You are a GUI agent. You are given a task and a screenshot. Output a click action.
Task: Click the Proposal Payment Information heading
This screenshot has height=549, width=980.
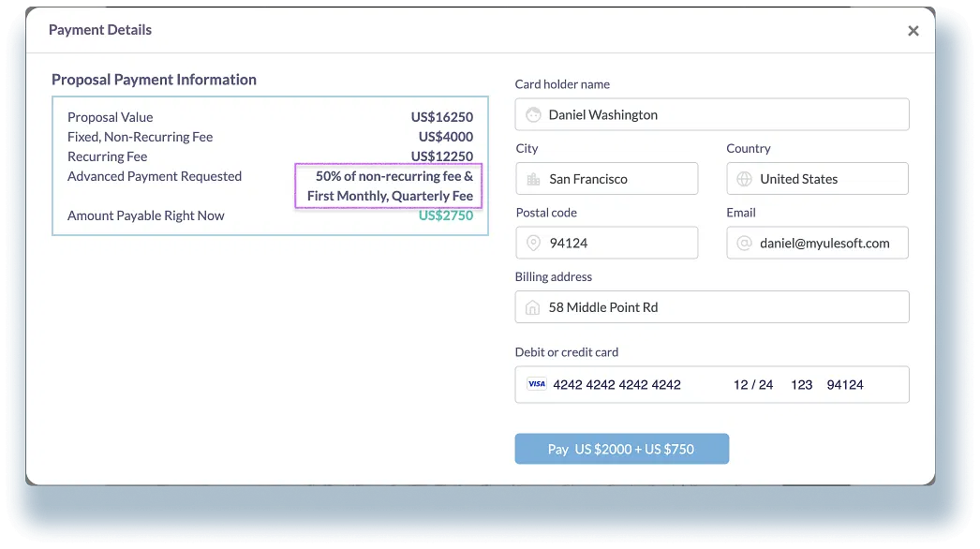(154, 80)
